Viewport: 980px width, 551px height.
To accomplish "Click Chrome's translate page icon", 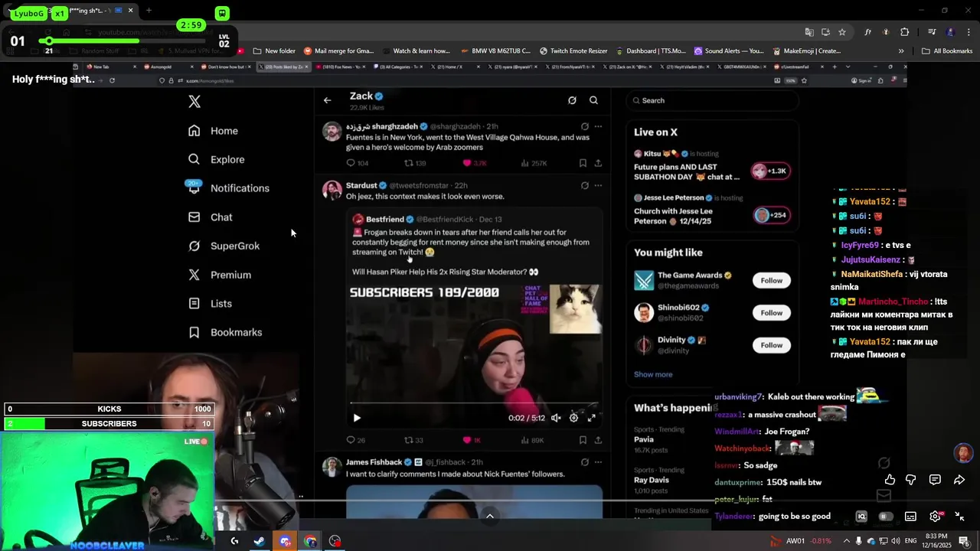I will tap(809, 32).
